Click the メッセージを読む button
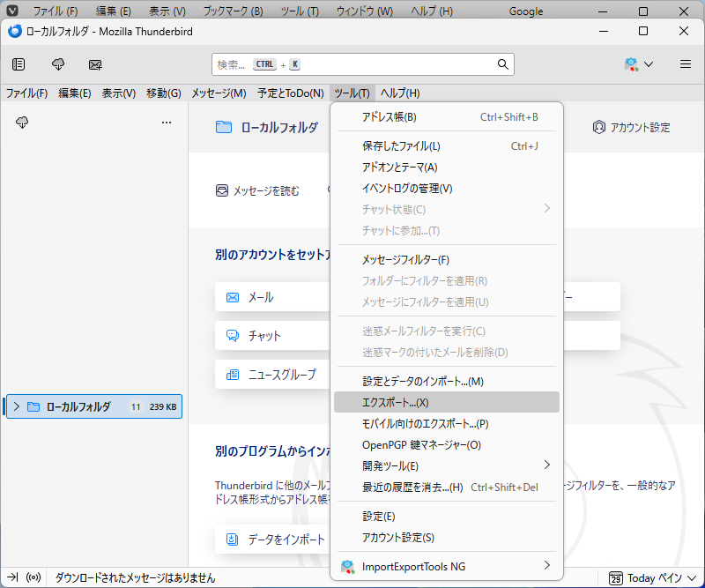This screenshot has width=705, height=588. tap(257, 190)
